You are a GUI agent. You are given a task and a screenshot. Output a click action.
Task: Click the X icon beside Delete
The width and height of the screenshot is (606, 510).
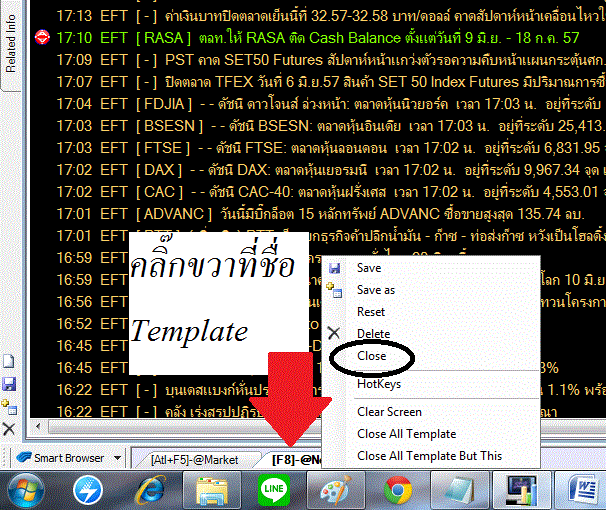(334, 333)
